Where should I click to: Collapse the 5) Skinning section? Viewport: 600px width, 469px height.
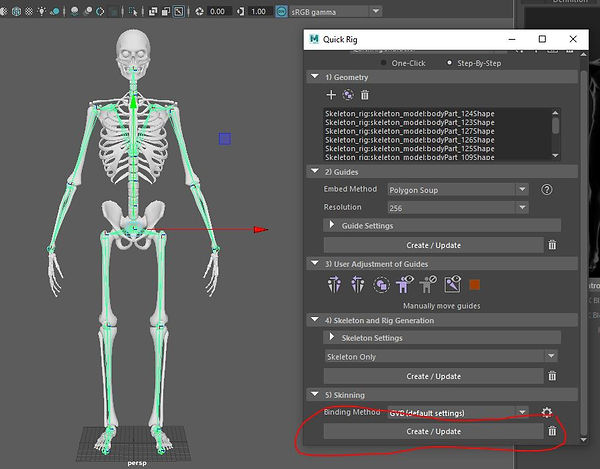tap(315, 394)
